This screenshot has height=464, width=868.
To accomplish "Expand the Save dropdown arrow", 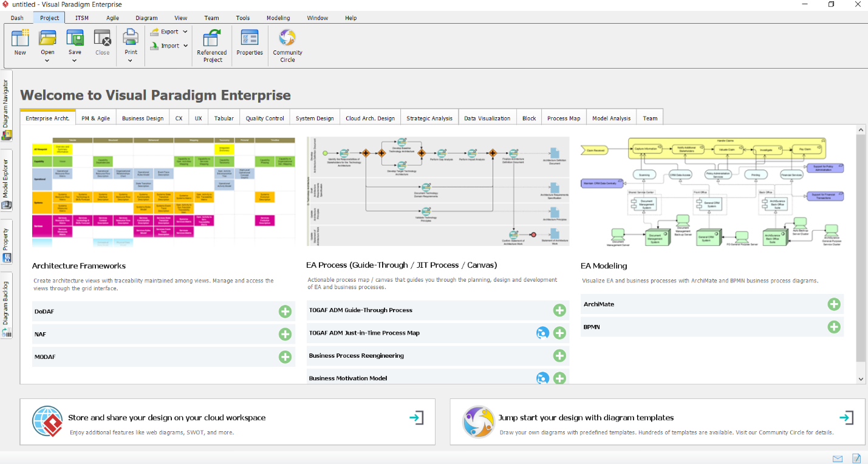I will coord(75,61).
